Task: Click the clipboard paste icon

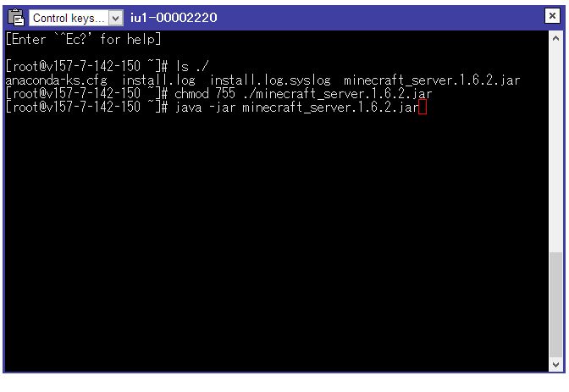Action: click(16, 18)
